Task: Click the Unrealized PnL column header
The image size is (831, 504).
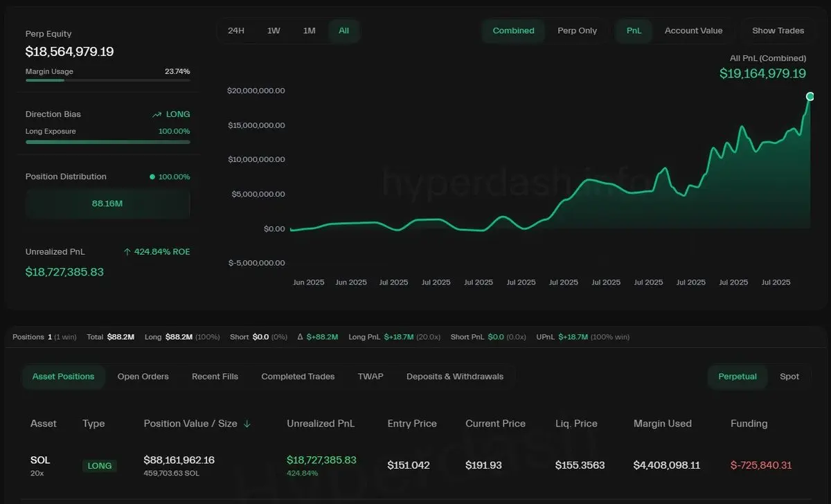Action: point(321,424)
